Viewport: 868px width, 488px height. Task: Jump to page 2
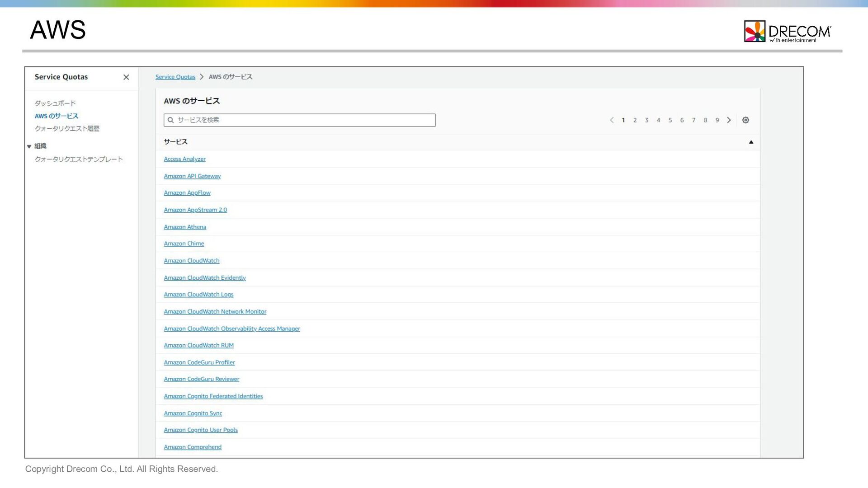point(635,120)
